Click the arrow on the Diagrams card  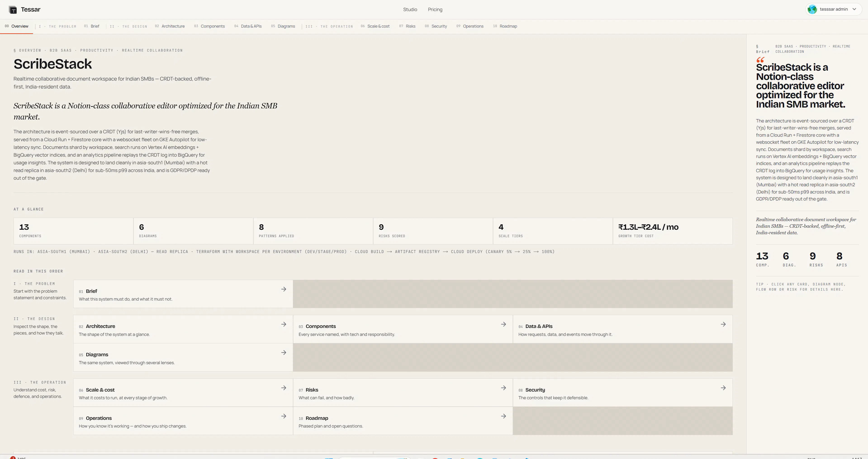point(284,353)
